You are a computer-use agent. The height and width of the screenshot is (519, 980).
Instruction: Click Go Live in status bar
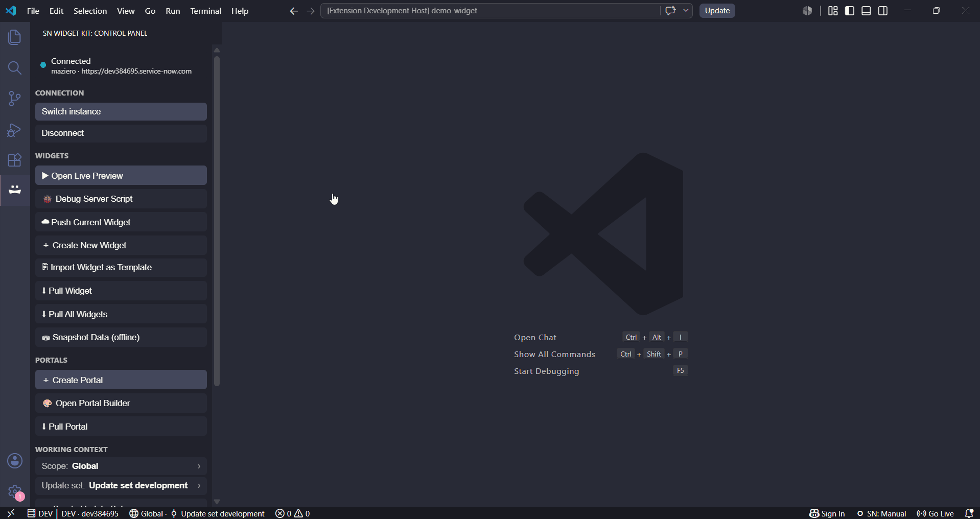click(x=935, y=513)
